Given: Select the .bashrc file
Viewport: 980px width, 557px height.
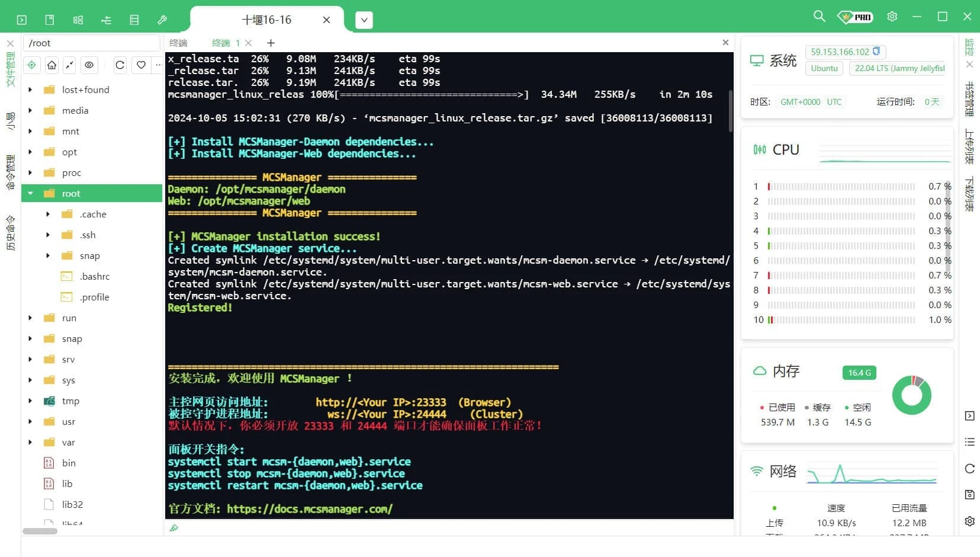Looking at the screenshot, I should point(95,276).
